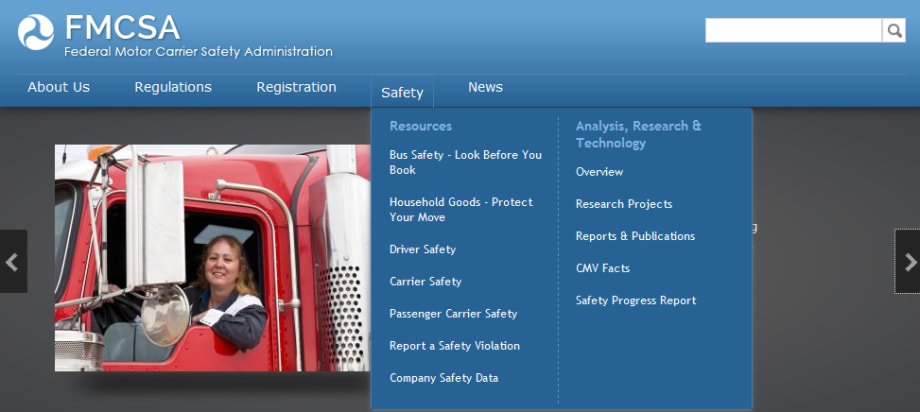The image size is (920, 412).
Task: Click the search magnifier button
Action: click(x=894, y=31)
